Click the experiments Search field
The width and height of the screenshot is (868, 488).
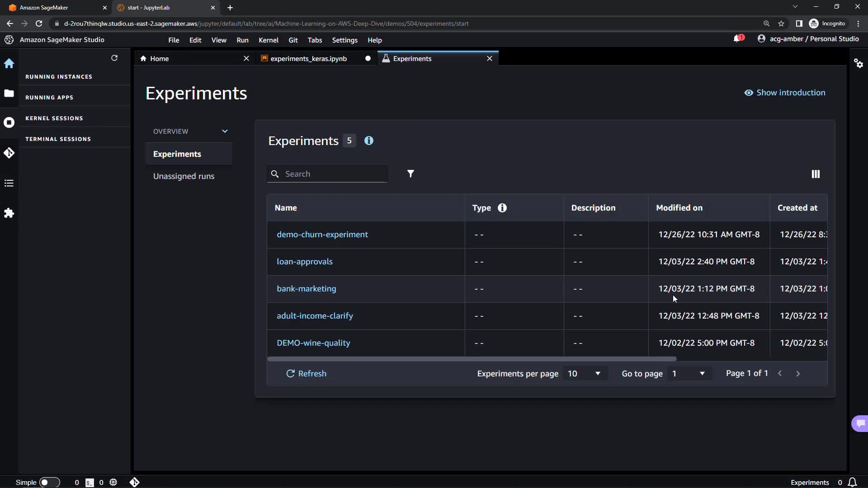tap(334, 174)
